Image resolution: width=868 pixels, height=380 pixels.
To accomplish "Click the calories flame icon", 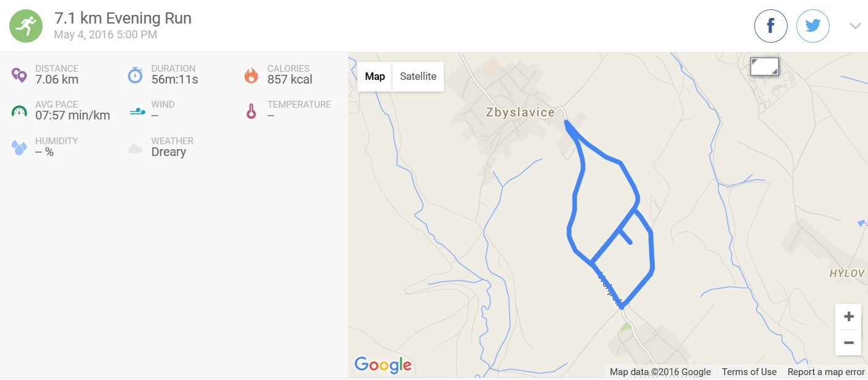I will (x=251, y=75).
